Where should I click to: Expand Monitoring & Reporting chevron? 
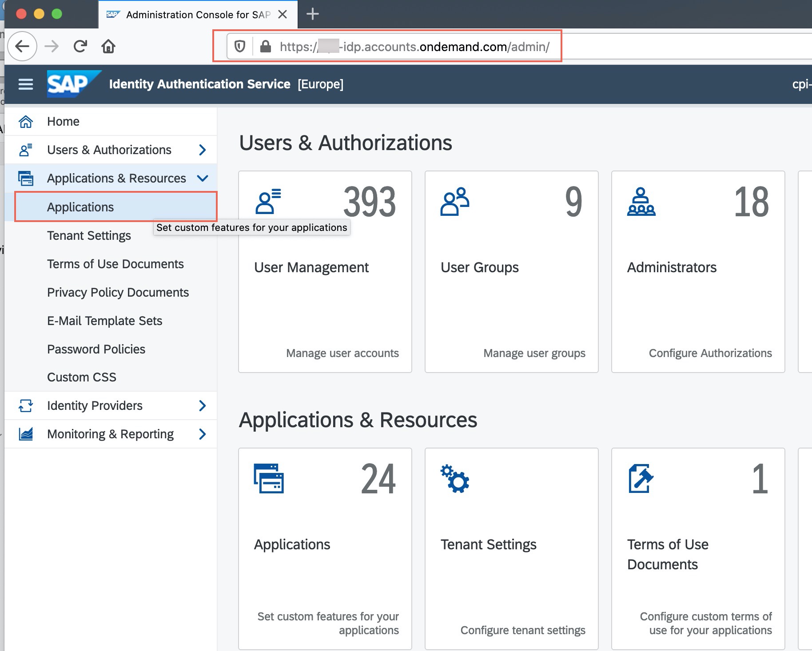click(x=202, y=434)
